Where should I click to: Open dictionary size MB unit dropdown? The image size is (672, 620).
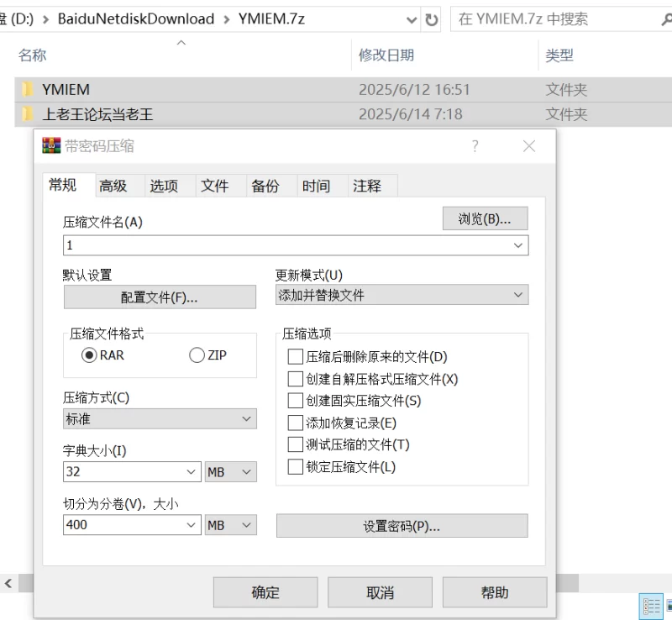pos(230,471)
